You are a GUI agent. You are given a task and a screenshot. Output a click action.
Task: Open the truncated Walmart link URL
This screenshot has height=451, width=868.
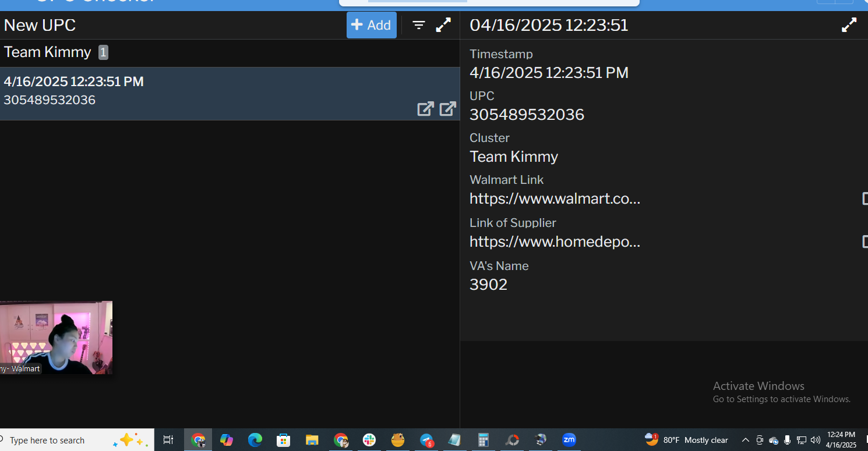click(x=555, y=199)
